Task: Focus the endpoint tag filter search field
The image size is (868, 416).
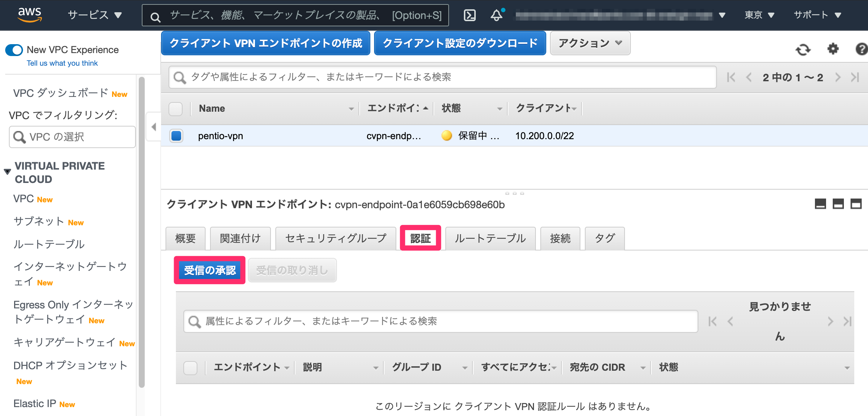Action: [x=442, y=77]
